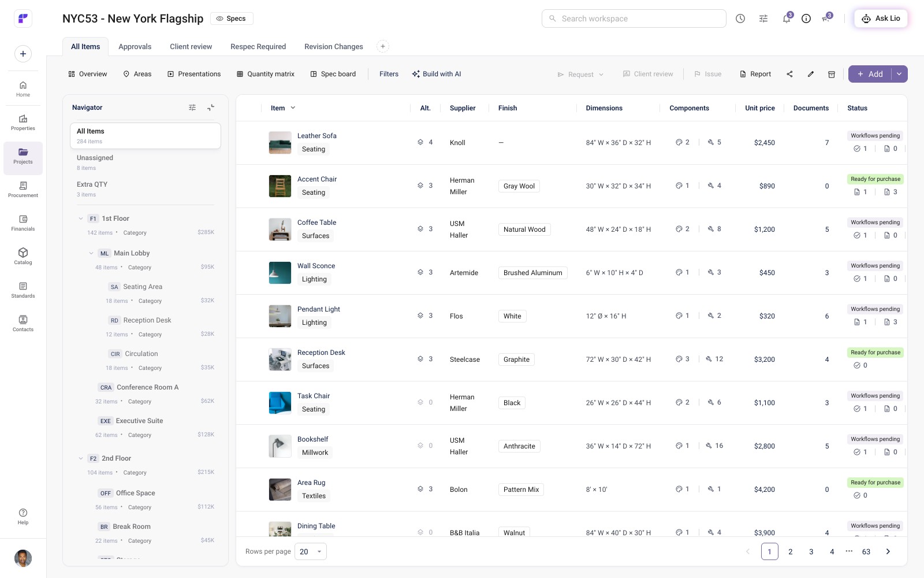Image resolution: width=924 pixels, height=578 pixels.
Task: Collapse the 2nd Floor tree group
Action: [81, 458]
